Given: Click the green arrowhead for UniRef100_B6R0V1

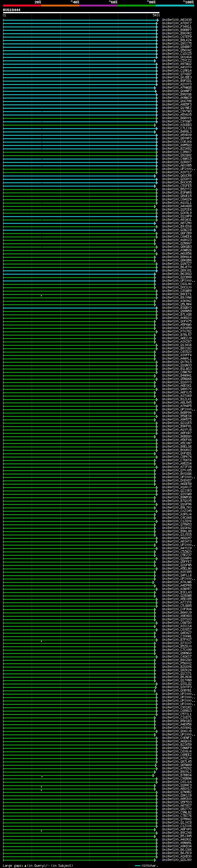Looking at the screenshot, I should (x=157, y=118).
